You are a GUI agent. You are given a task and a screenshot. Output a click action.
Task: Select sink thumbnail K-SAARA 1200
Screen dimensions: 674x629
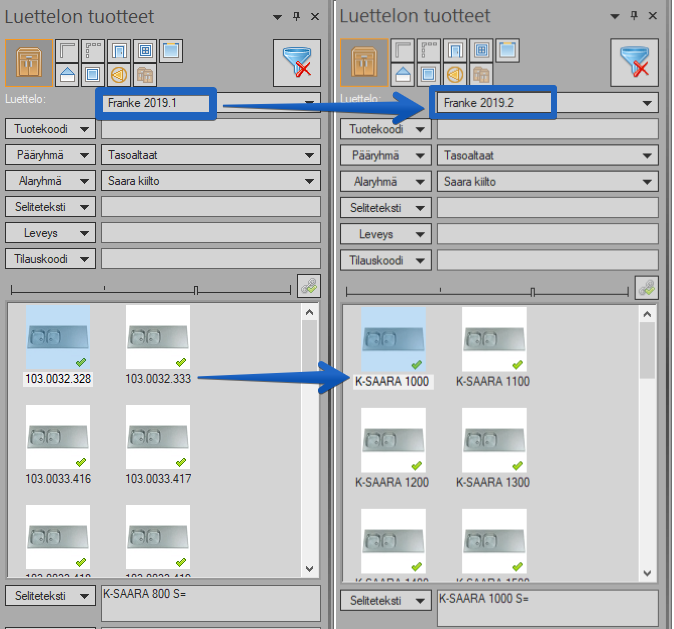pos(393,440)
